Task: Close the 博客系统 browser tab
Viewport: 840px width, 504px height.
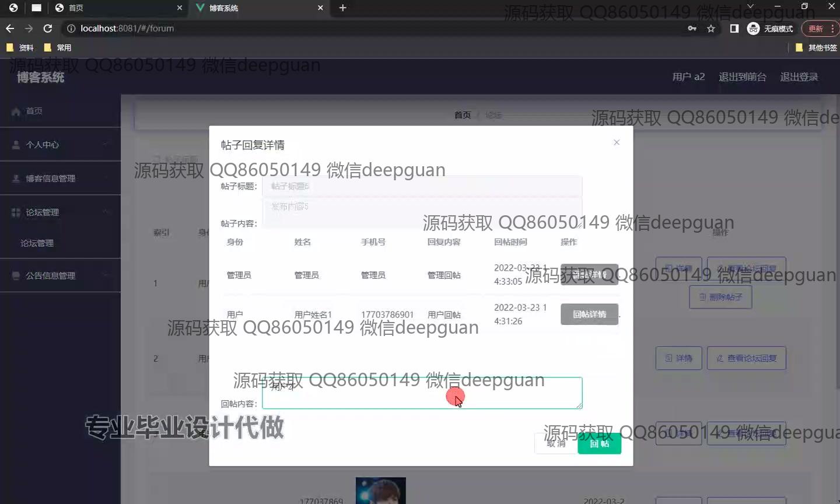Action: pyautogui.click(x=320, y=8)
